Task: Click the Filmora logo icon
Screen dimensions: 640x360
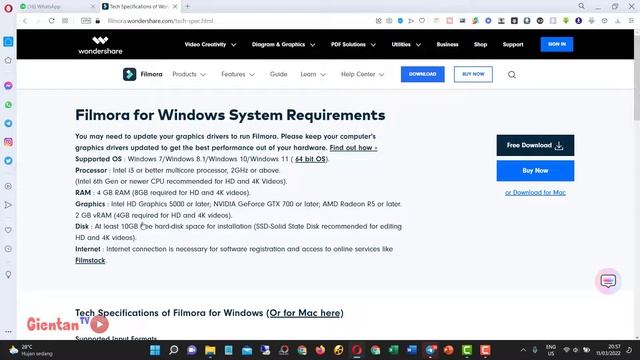Action: pyautogui.click(x=129, y=74)
